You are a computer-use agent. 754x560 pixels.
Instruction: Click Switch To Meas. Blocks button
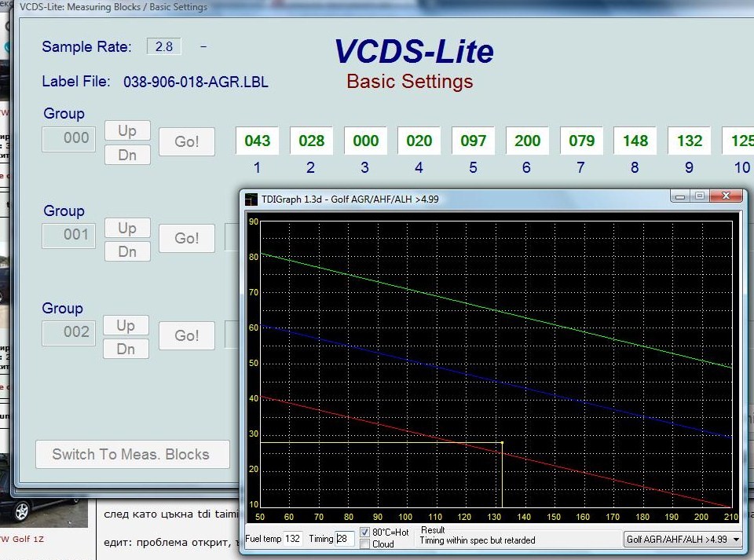[132, 454]
